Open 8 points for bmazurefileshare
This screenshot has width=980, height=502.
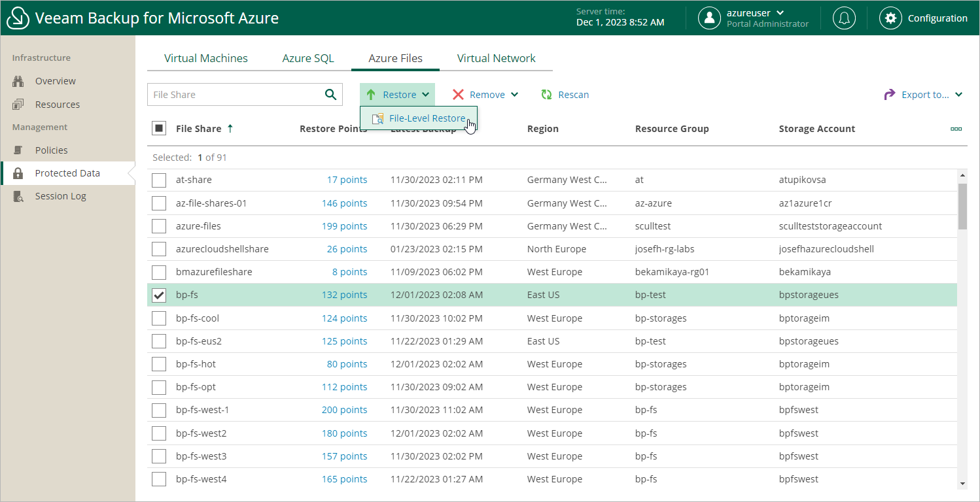point(349,272)
